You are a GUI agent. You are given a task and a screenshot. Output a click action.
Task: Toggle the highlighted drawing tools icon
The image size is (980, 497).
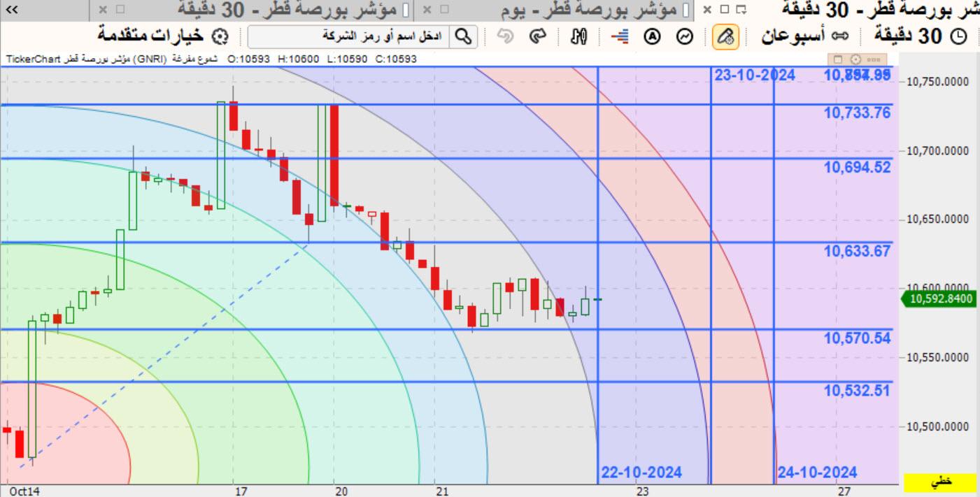[726, 36]
